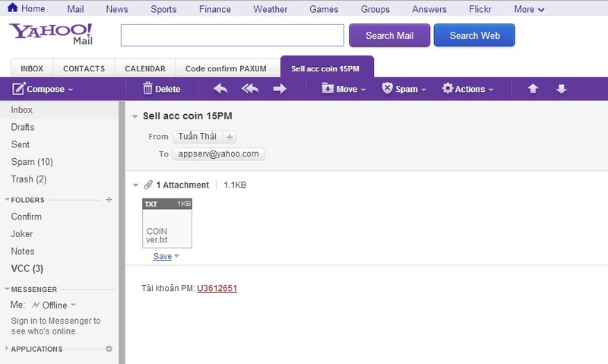Screen dimensions: 608x364
Task: Open Groups in top navigation
Action: (375, 9)
